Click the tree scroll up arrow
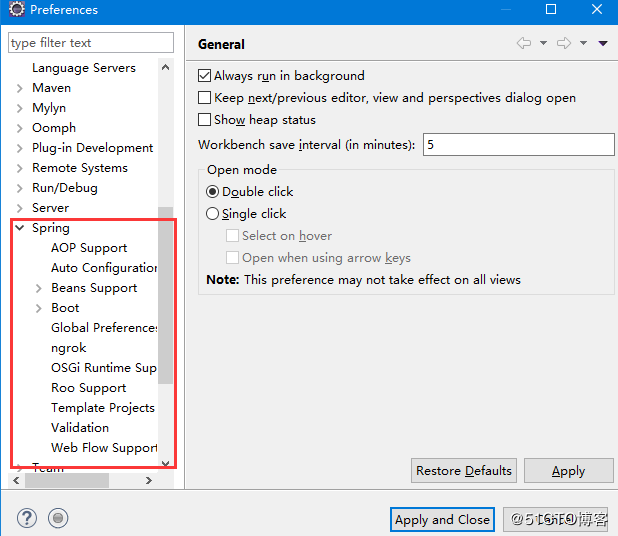The width and height of the screenshot is (618, 536). click(166, 67)
